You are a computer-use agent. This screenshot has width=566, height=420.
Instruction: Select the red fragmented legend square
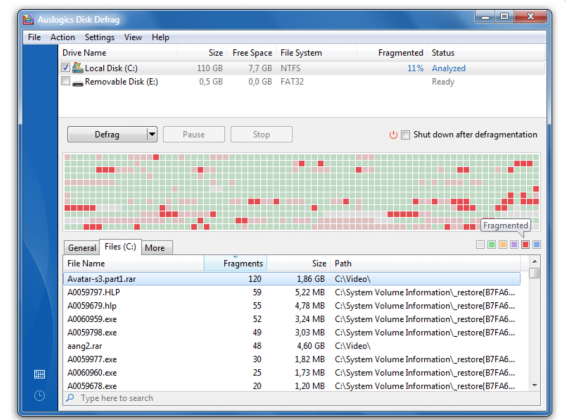[x=525, y=245]
